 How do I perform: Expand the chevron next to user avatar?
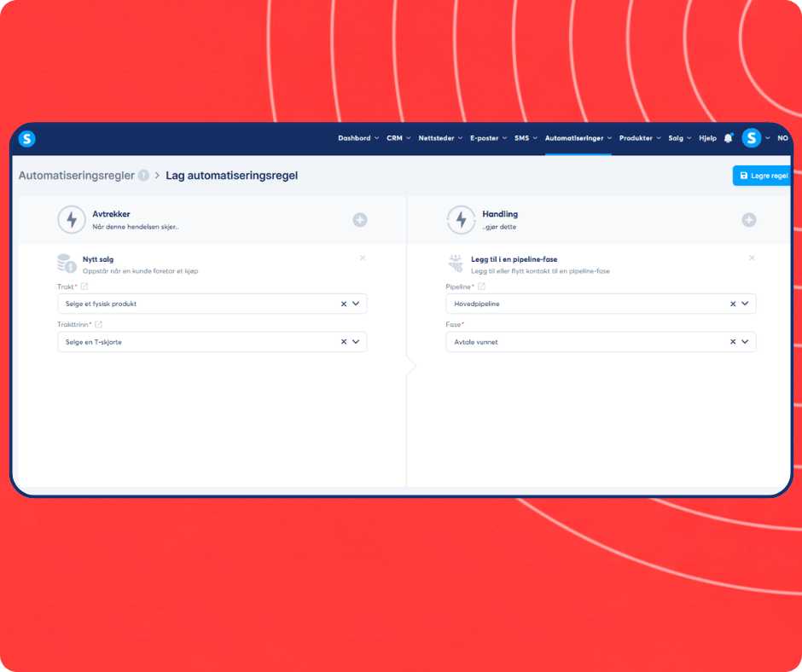[768, 138]
